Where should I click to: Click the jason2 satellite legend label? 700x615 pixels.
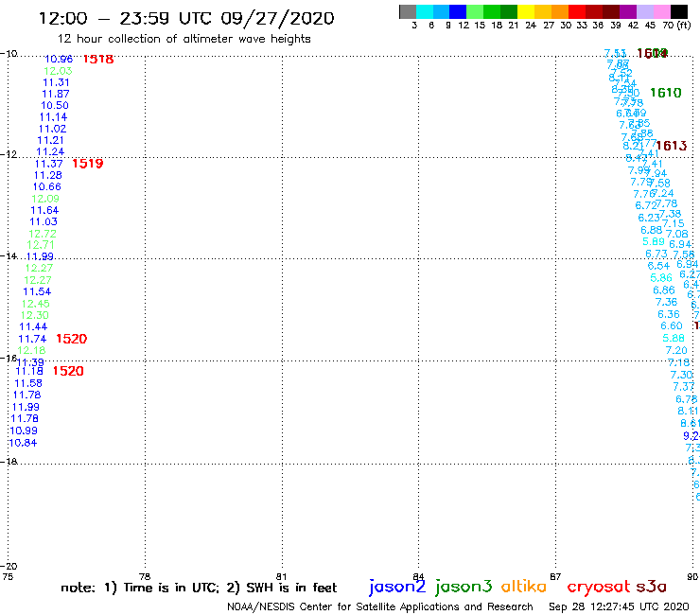point(397,587)
